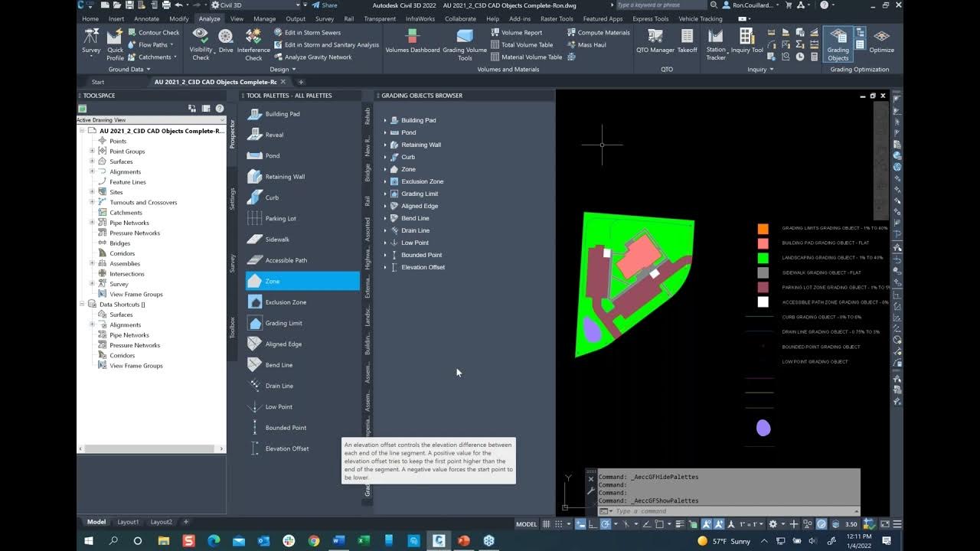Switch to Layout1 tab
The image size is (980, 551).
coord(128,522)
